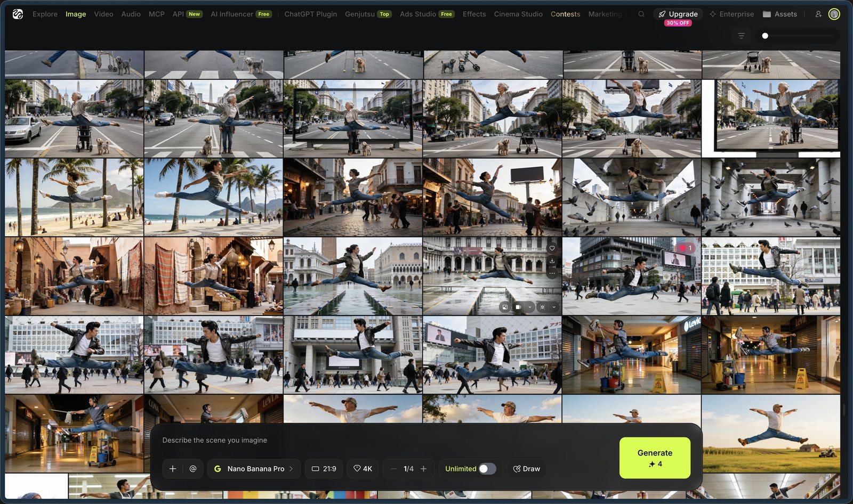Open the Video tab

tap(103, 14)
